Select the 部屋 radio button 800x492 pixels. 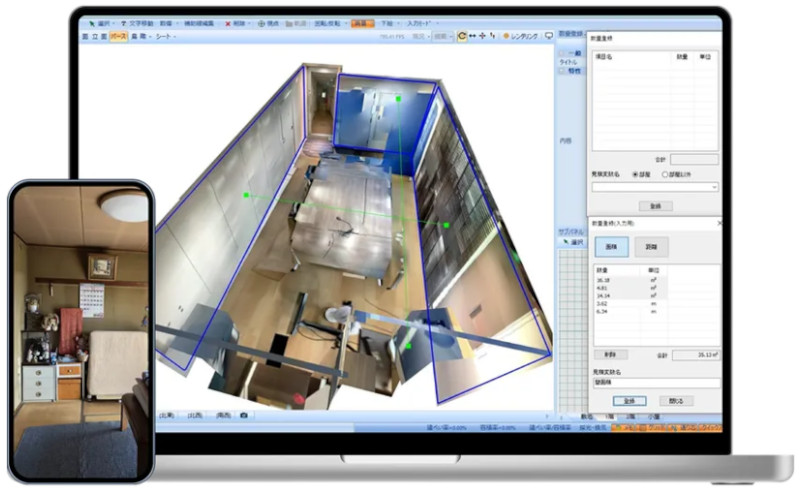tap(635, 174)
